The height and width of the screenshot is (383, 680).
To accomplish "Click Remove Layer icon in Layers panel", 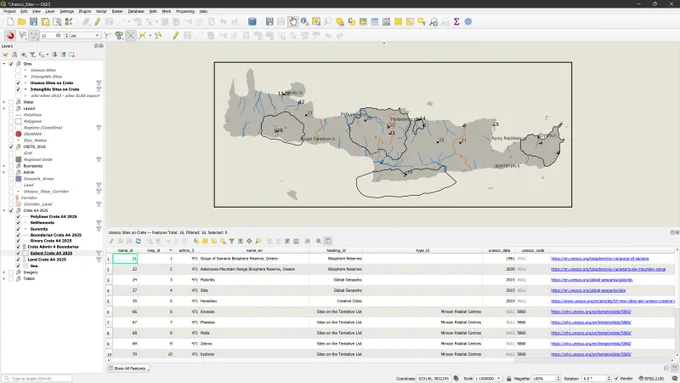I will tap(72, 55).
